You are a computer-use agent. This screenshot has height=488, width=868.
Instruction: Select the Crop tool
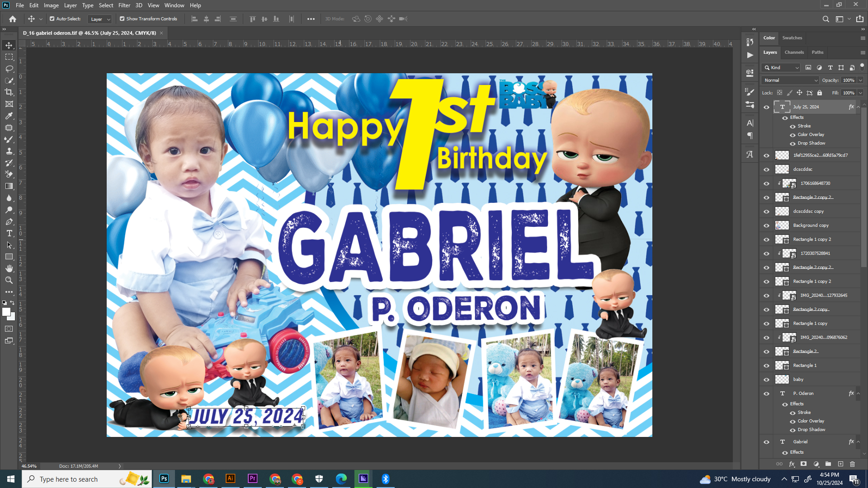pyautogui.click(x=9, y=92)
